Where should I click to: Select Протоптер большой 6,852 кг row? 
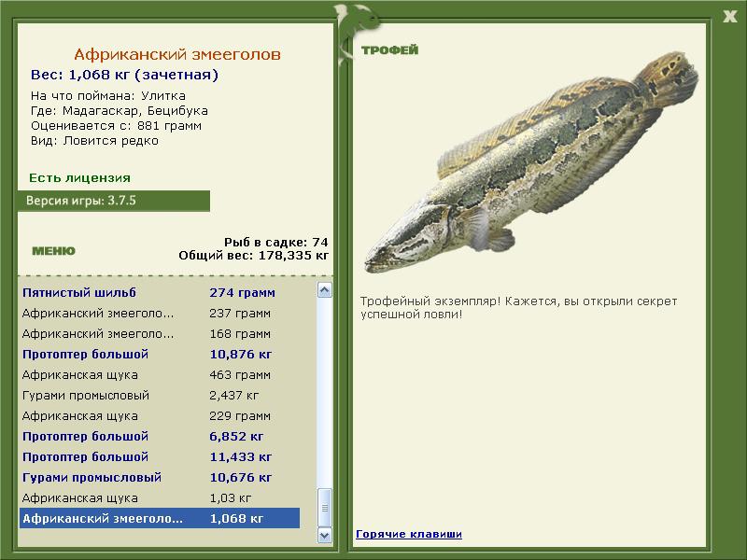pyautogui.click(x=160, y=436)
